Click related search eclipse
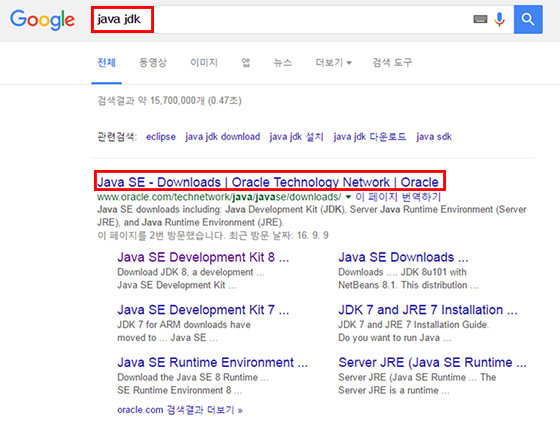This screenshot has width=560, height=431. (161, 137)
